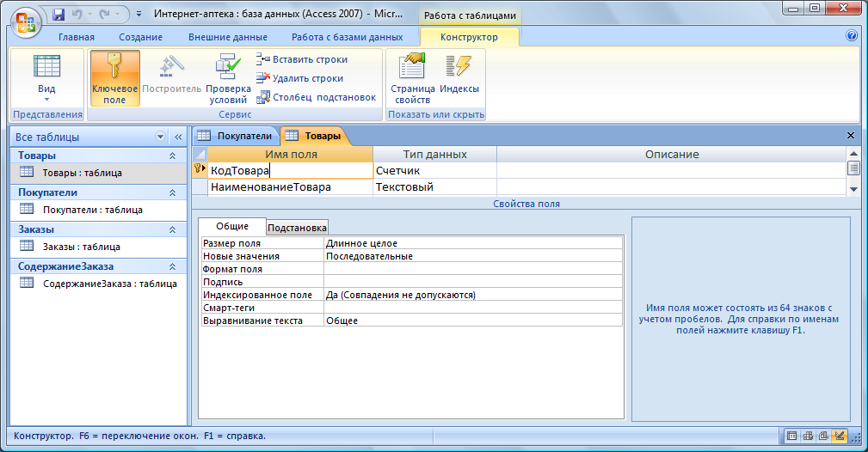Select row selector of КодТовара

pos(200,170)
